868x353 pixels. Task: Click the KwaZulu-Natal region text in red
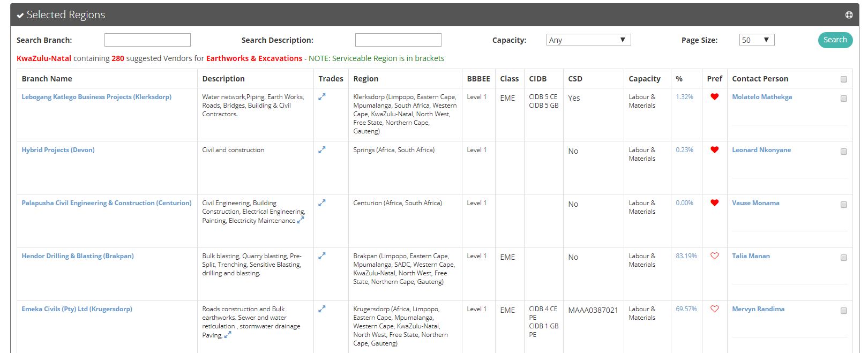(44, 58)
